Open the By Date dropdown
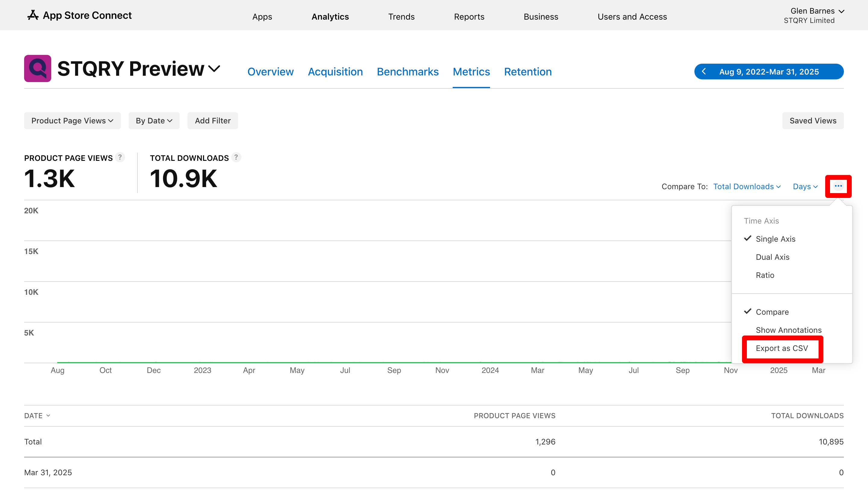This screenshot has height=490, width=868. click(x=154, y=121)
